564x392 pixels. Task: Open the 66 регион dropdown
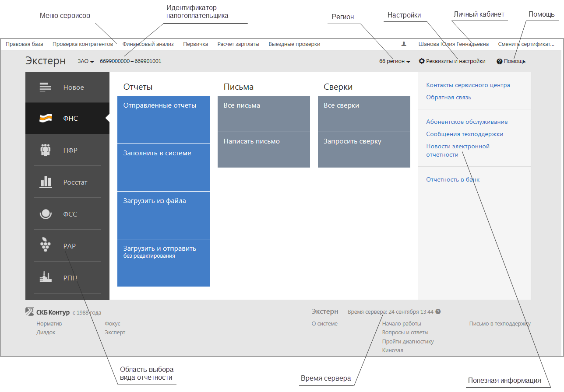[395, 61]
